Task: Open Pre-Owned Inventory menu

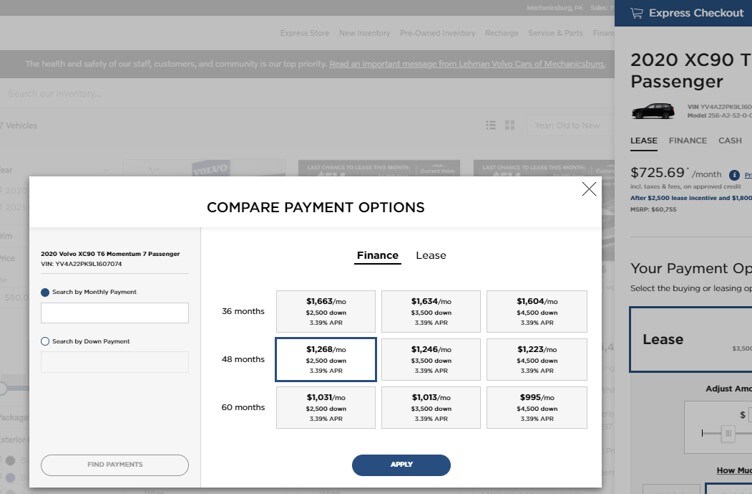Action: coord(437,33)
